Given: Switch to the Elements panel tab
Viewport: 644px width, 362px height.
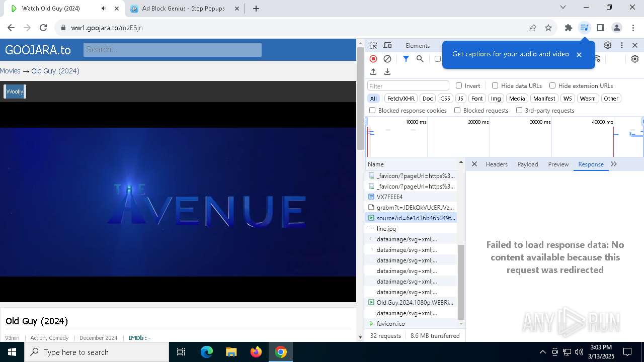Looking at the screenshot, I should point(418,45).
